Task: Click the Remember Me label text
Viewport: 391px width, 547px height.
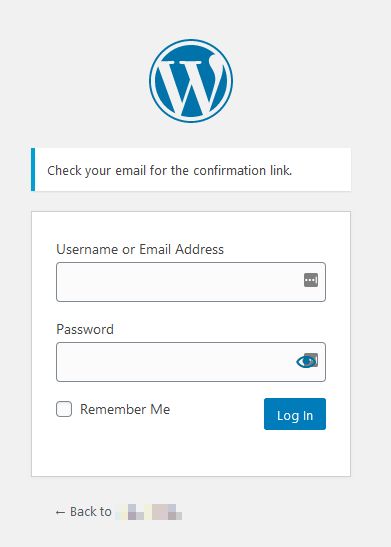Action: [125, 409]
